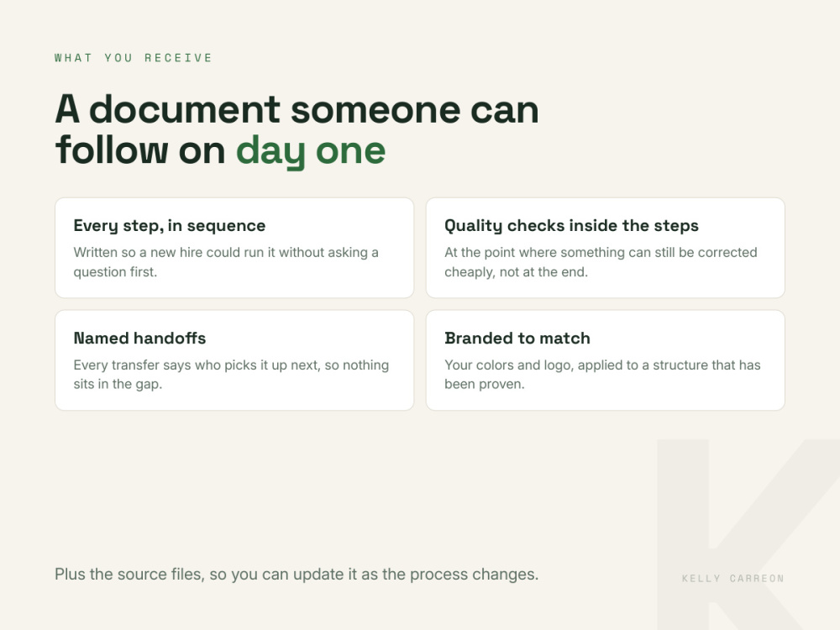This screenshot has width=840, height=630.
Task: Click text 'Your colors and logo, applied to'
Action: click(541, 365)
